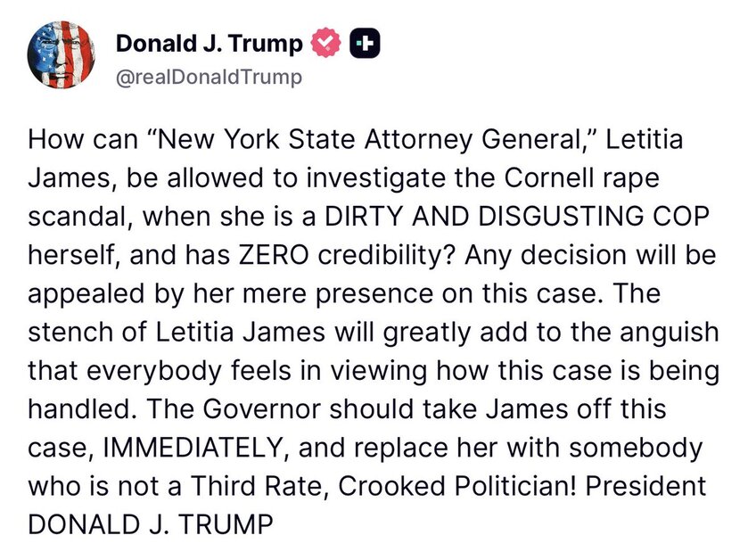Click the word "stench" in the post
Screen dimensions: 748x560
(x=70, y=332)
